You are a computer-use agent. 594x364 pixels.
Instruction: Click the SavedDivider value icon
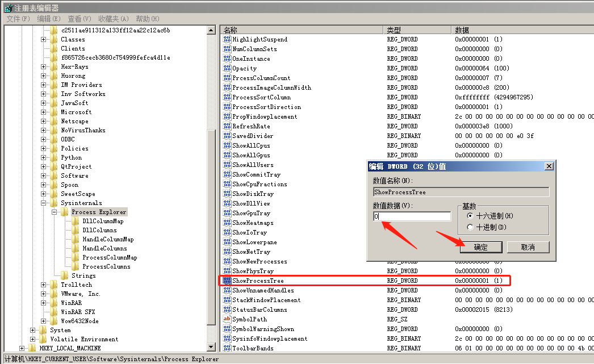click(227, 136)
